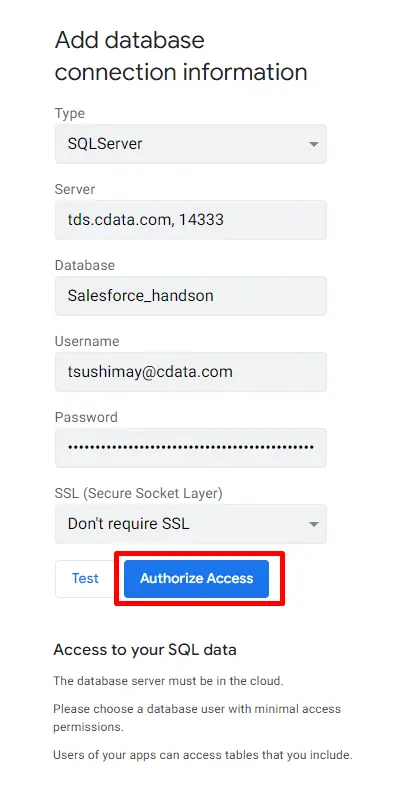Open the Type dropdown showing SQLServer
403x786 pixels.
[x=190, y=144]
